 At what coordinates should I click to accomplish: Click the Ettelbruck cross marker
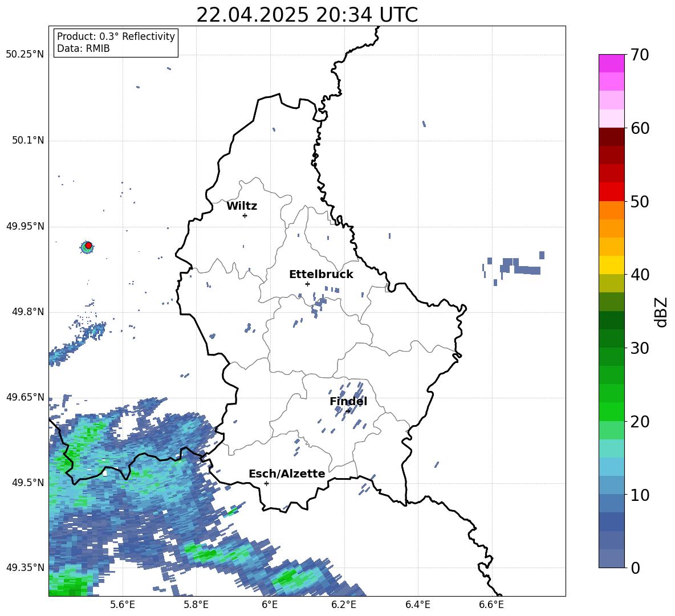click(307, 284)
